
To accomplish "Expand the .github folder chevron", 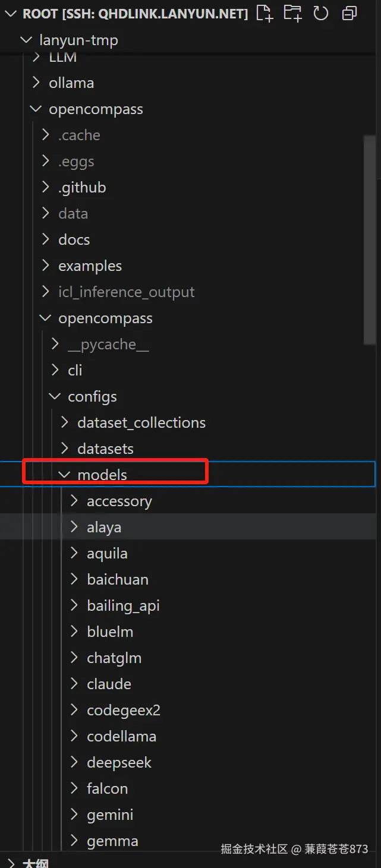I will pos(45,187).
